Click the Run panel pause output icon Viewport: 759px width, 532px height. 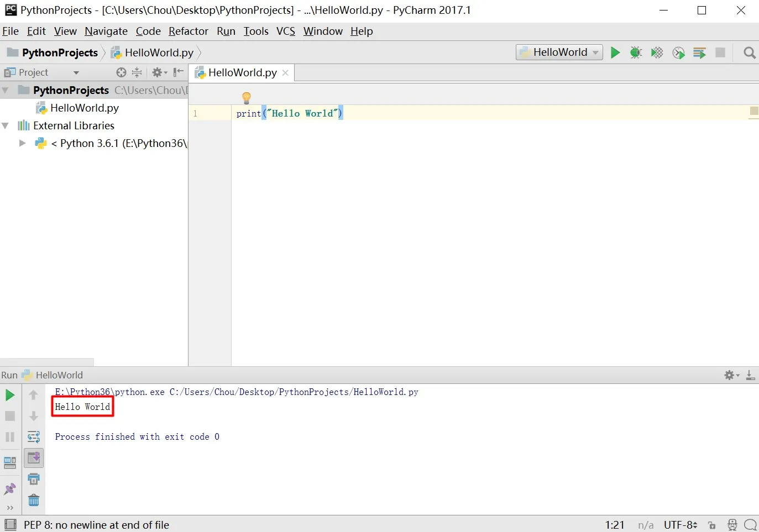click(x=10, y=437)
